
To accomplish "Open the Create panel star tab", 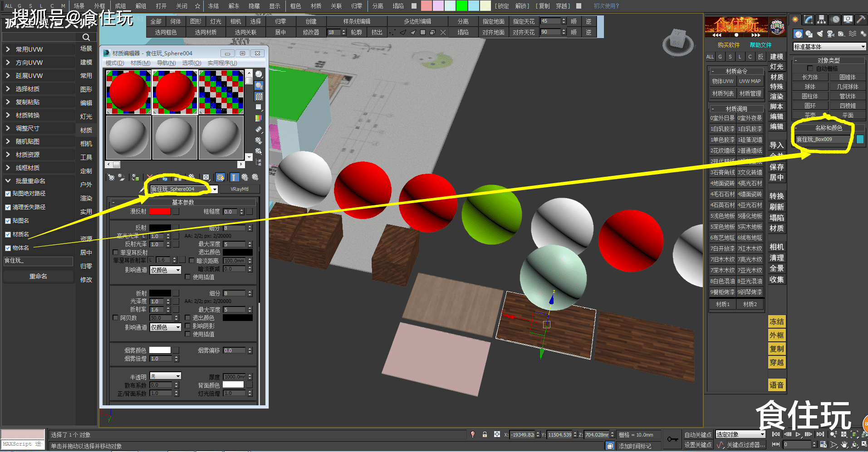I will tap(795, 19).
